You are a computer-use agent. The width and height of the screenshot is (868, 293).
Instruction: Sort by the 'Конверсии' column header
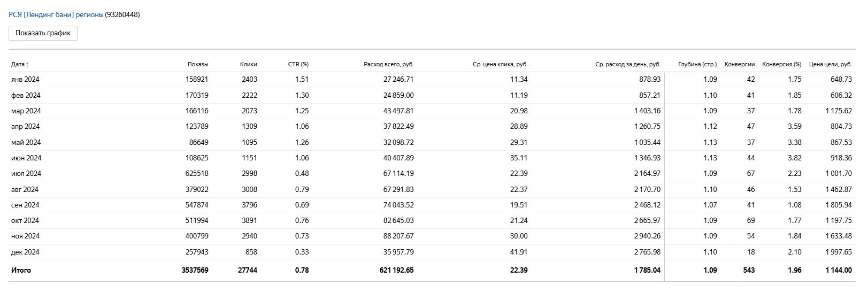(x=740, y=64)
